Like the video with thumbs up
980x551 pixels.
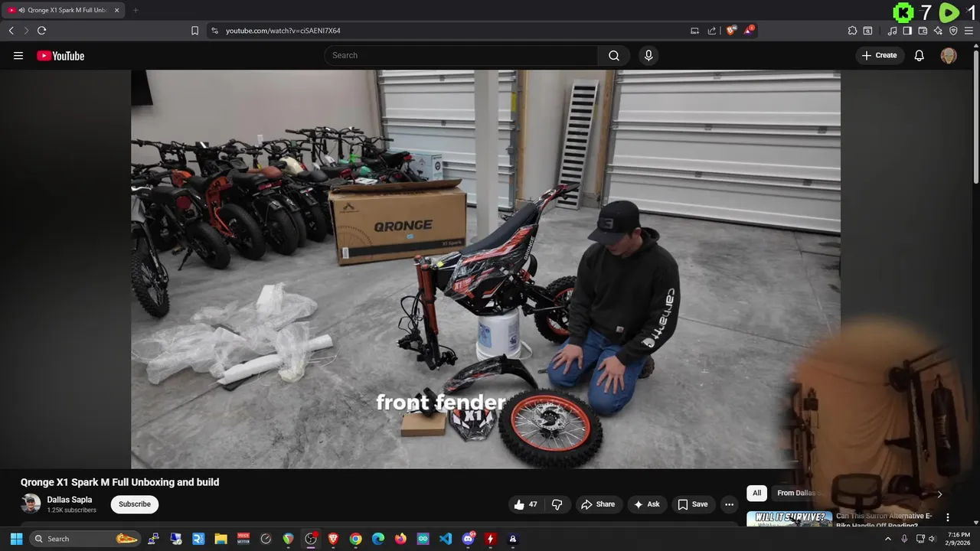tap(526, 504)
